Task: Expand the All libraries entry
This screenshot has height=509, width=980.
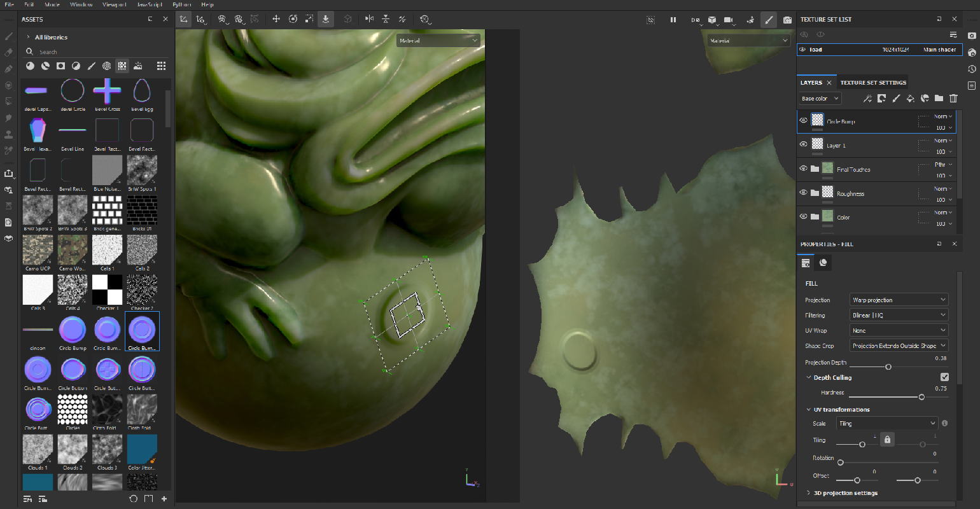Action: coord(29,38)
